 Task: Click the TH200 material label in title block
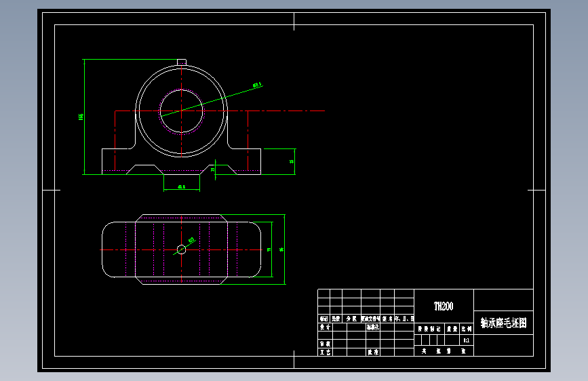click(x=444, y=306)
